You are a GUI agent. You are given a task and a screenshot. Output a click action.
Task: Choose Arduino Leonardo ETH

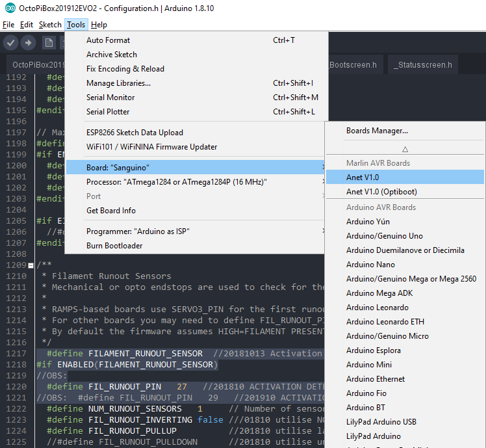[x=405, y=322]
